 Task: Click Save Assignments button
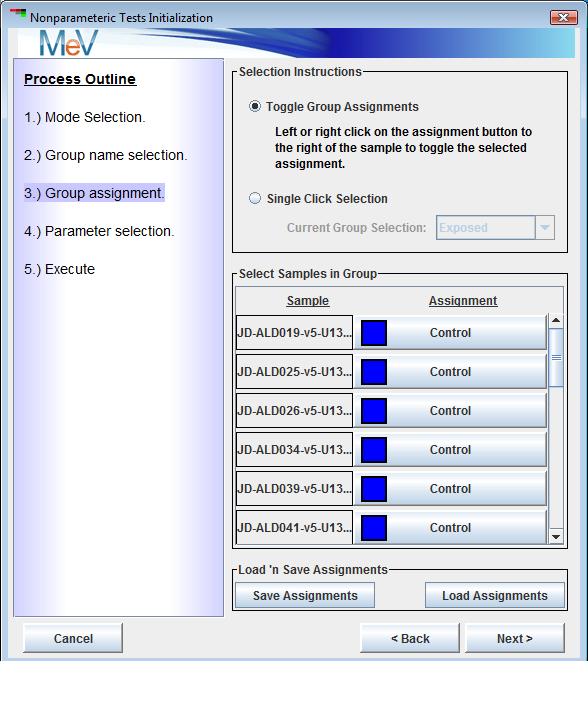pos(305,595)
